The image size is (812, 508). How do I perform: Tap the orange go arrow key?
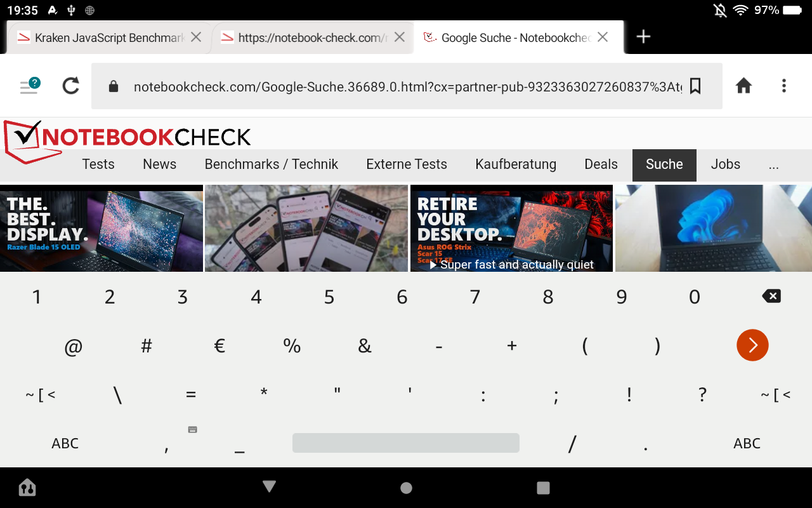(752, 345)
